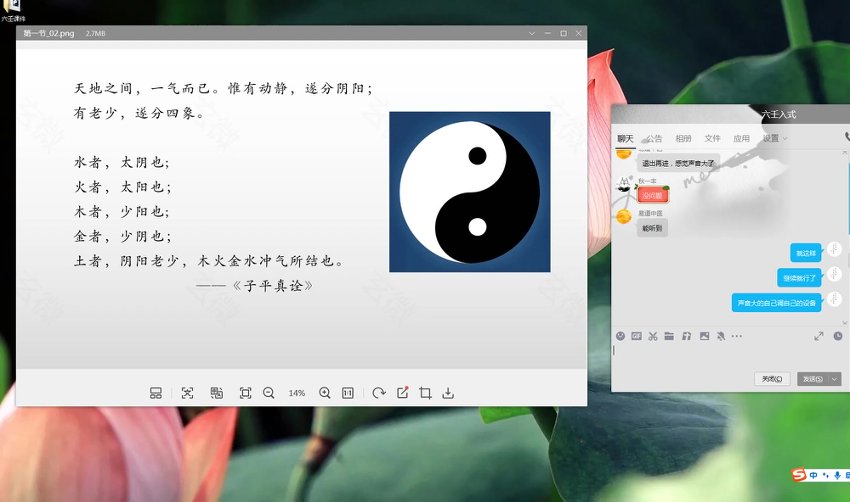Switch to the 聊天 tab in chat window
The width and height of the screenshot is (850, 502).
625,139
